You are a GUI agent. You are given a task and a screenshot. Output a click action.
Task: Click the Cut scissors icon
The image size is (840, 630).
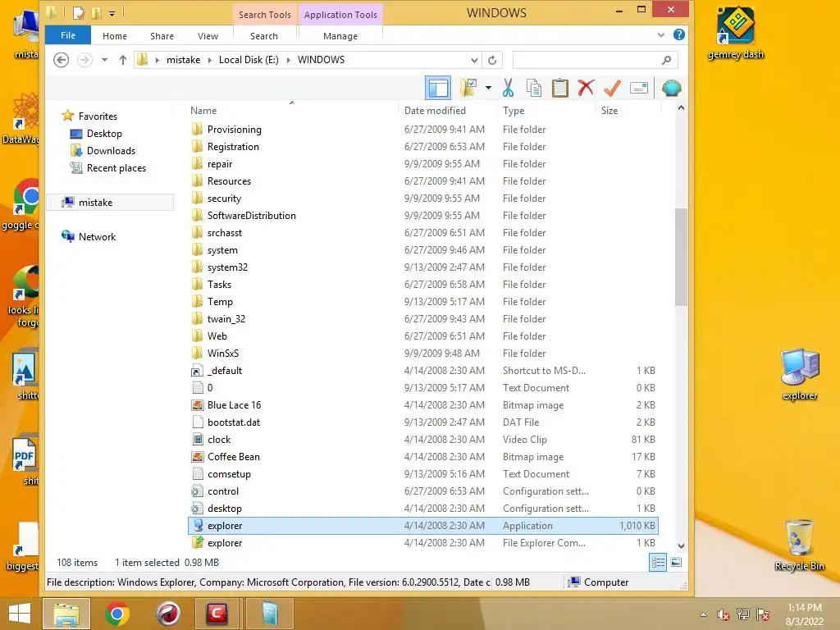pyautogui.click(x=508, y=88)
